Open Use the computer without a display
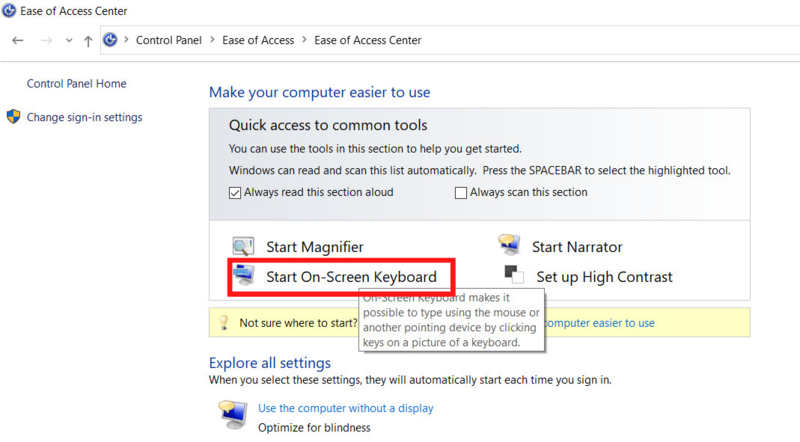Screen dimensions: 800x442 click(x=346, y=408)
